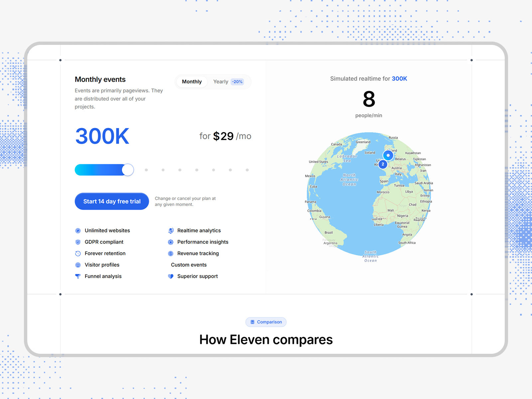Click the events slider handle
Screen dimensions: 532x399
coord(128,170)
